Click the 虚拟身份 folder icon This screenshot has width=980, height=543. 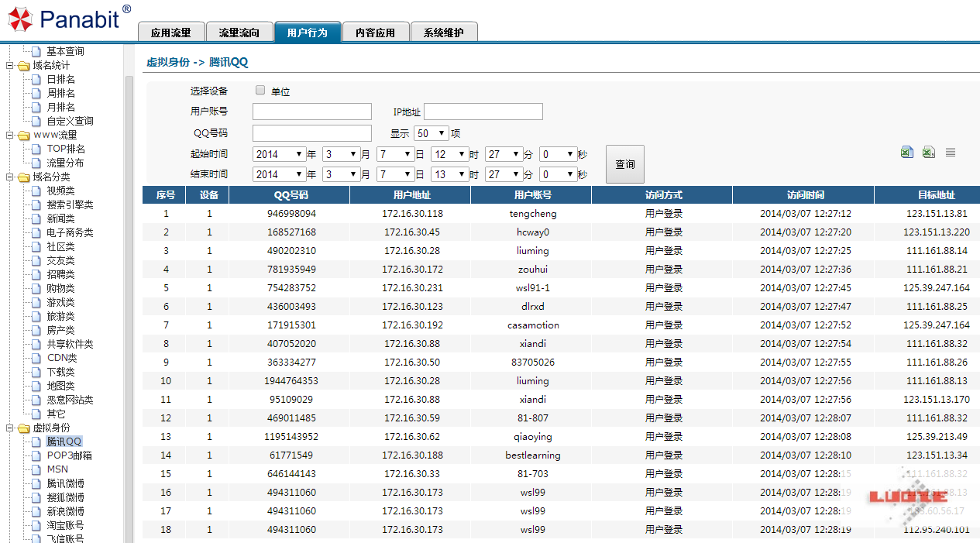[24, 428]
